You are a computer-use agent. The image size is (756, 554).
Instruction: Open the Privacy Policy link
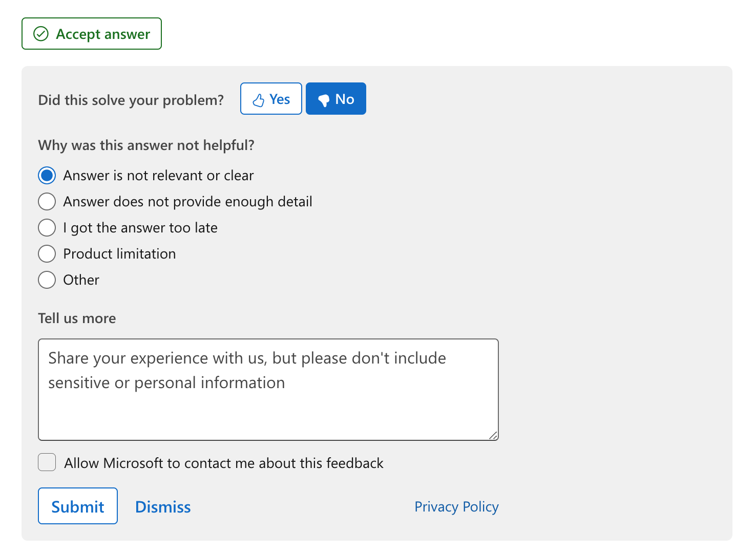tap(456, 507)
